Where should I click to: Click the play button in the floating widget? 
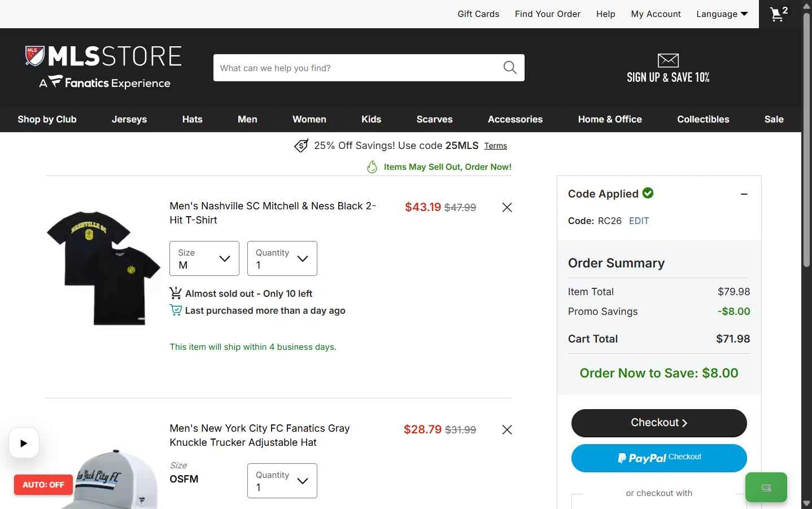tap(24, 443)
